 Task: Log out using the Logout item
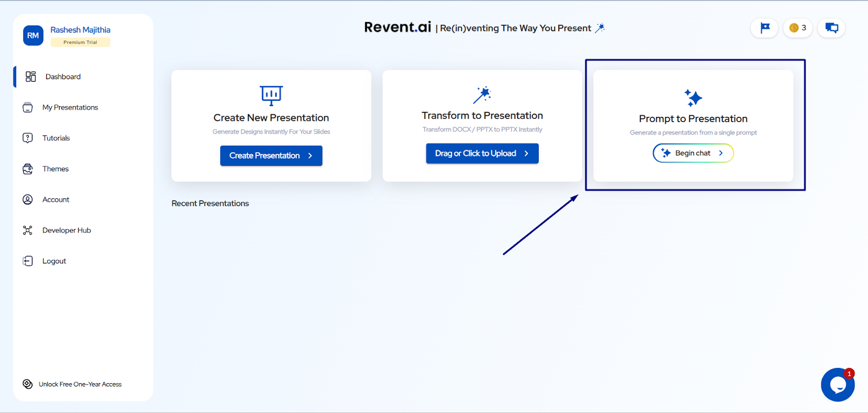54,261
